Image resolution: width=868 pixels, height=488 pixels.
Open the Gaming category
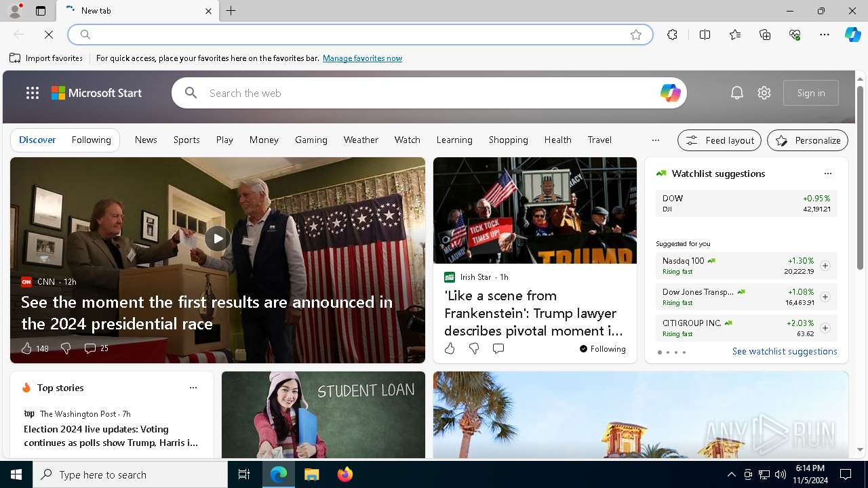pos(311,140)
